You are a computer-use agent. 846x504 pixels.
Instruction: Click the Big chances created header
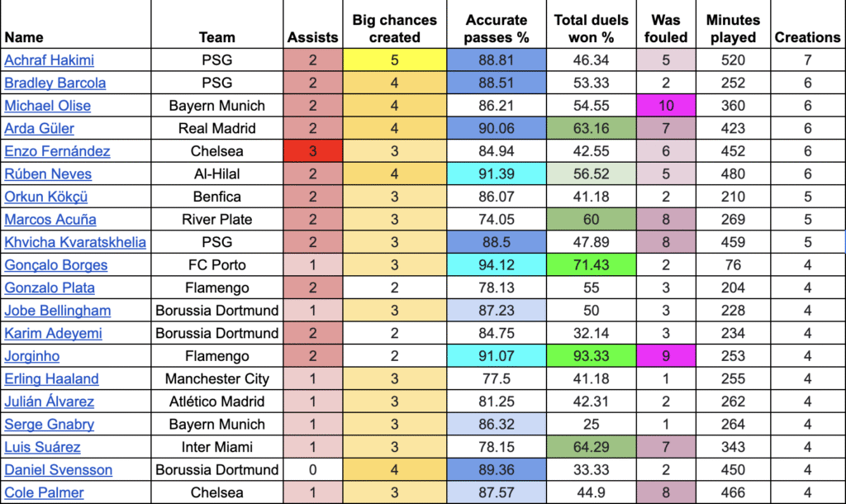click(394, 28)
